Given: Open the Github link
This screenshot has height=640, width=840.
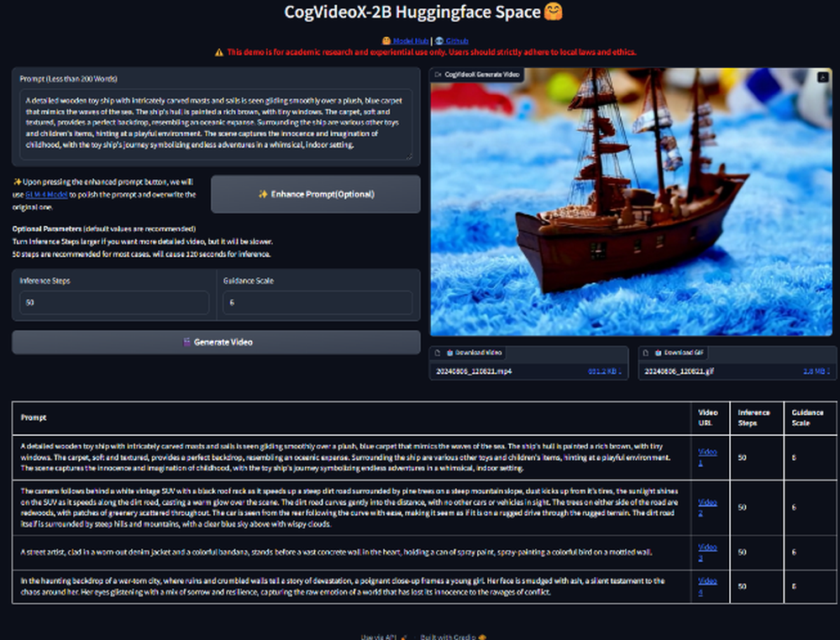Looking at the screenshot, I should pyautogui.click(x=457, y=40).
